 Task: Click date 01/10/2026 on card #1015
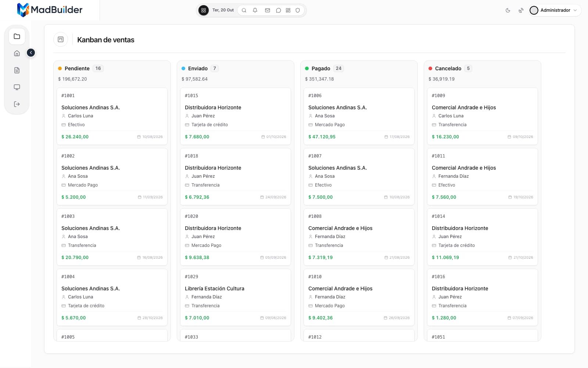276,137
